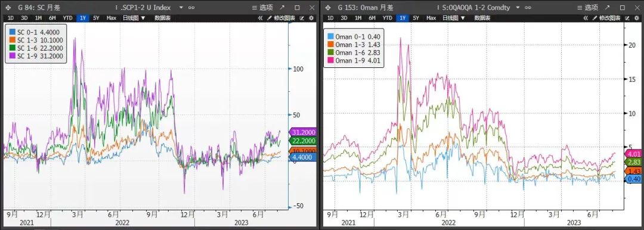
Task: Open 日线图 period dropdown on SC chart
Action: (134, 18)
